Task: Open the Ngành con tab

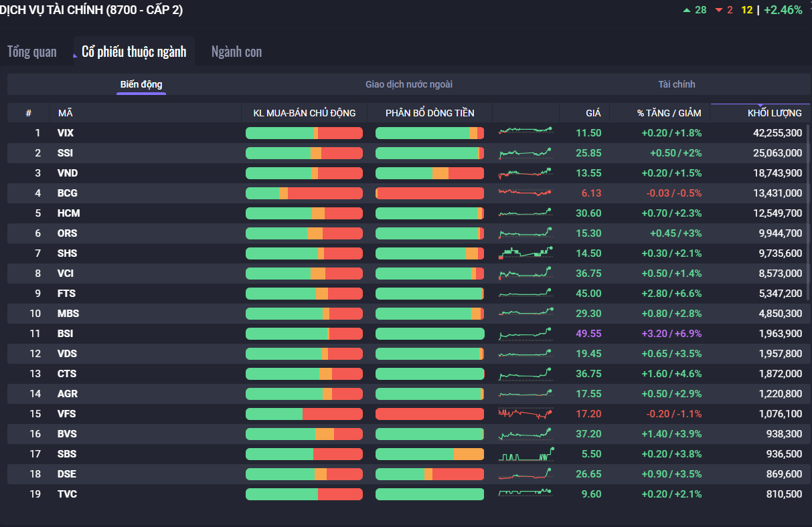Action: 236,52
